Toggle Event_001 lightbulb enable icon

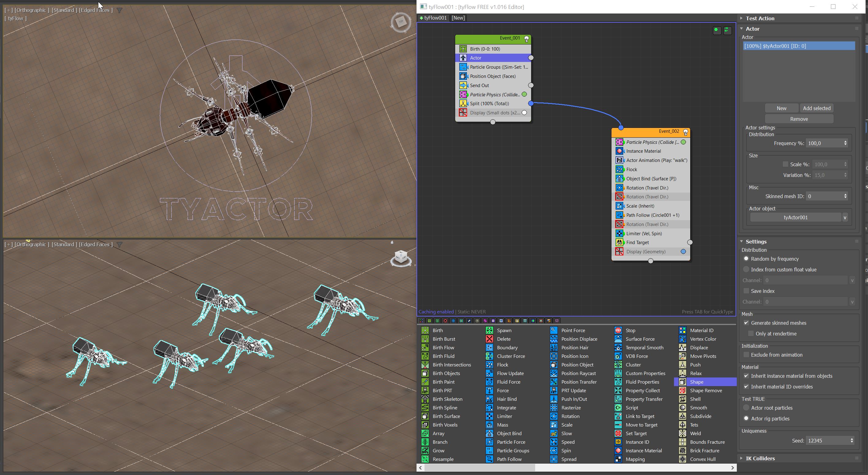[527, 39]
